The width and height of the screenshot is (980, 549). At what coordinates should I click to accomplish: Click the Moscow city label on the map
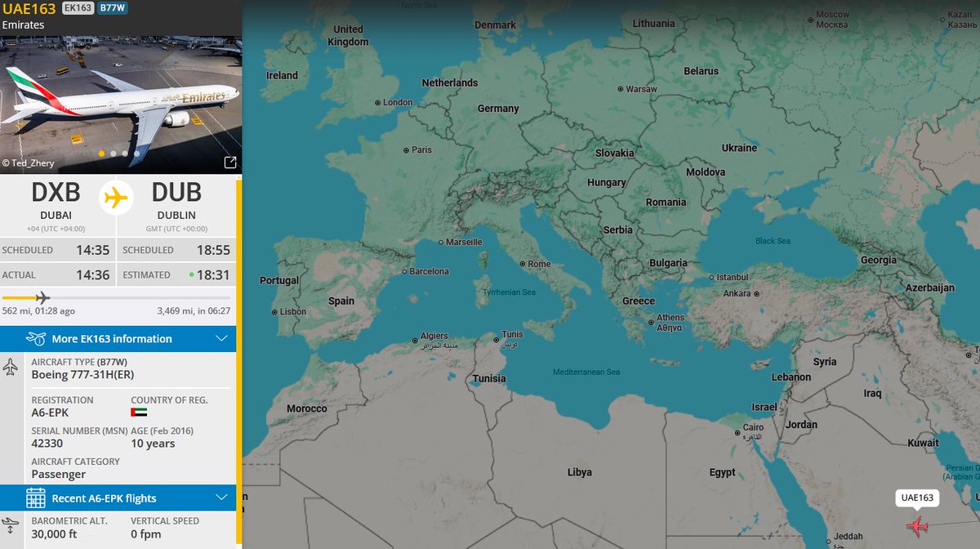coord(833,15)
